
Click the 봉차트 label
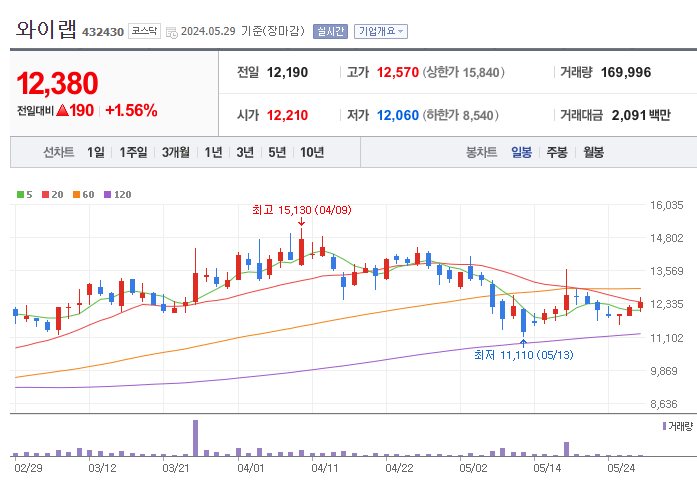coord(481,152)
